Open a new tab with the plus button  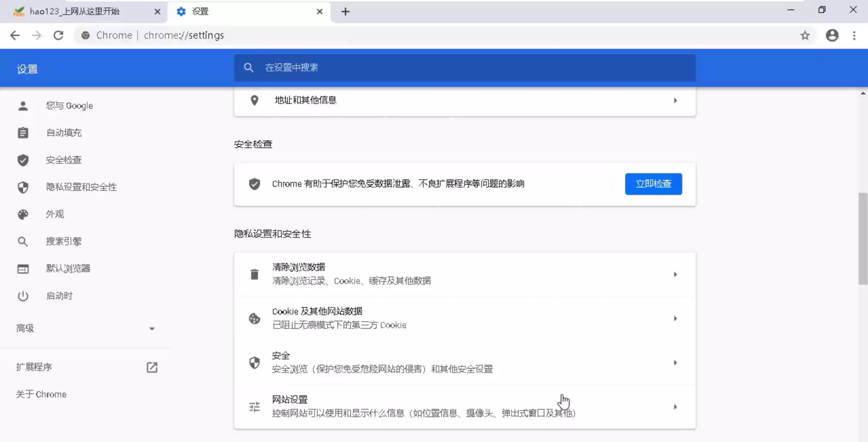pos(345,11)
